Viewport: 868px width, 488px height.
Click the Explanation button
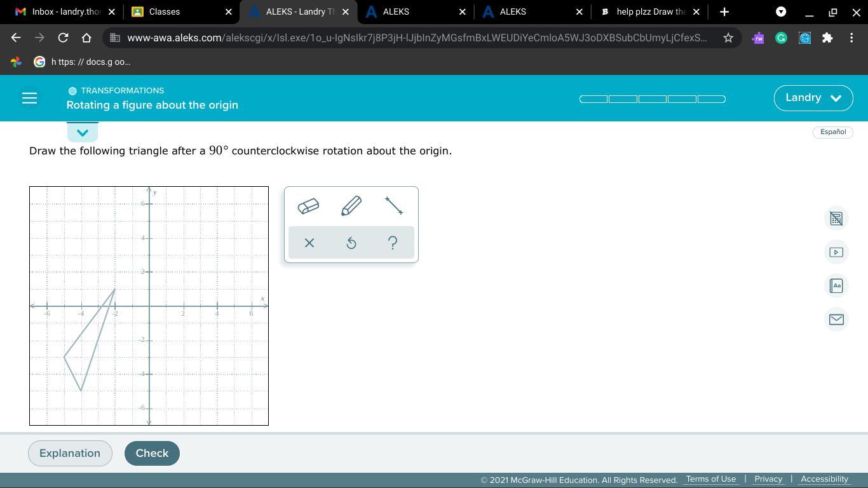coord(70,453)
